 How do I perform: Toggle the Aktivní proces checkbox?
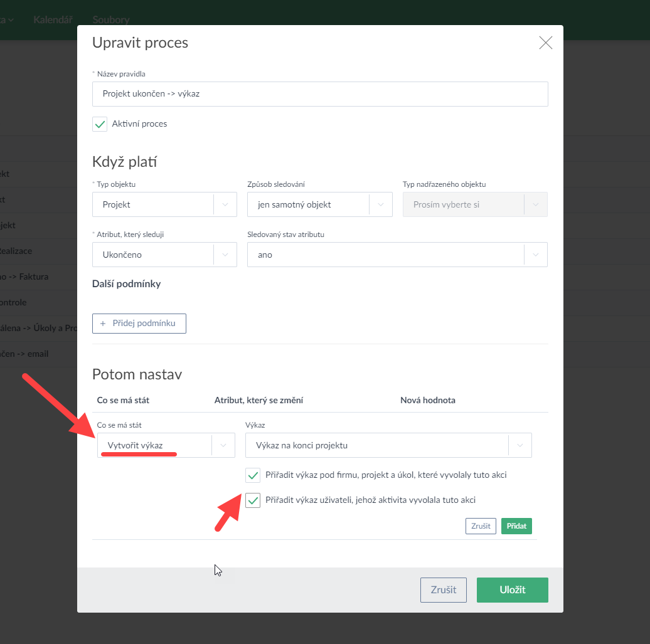tap(100, 124)
